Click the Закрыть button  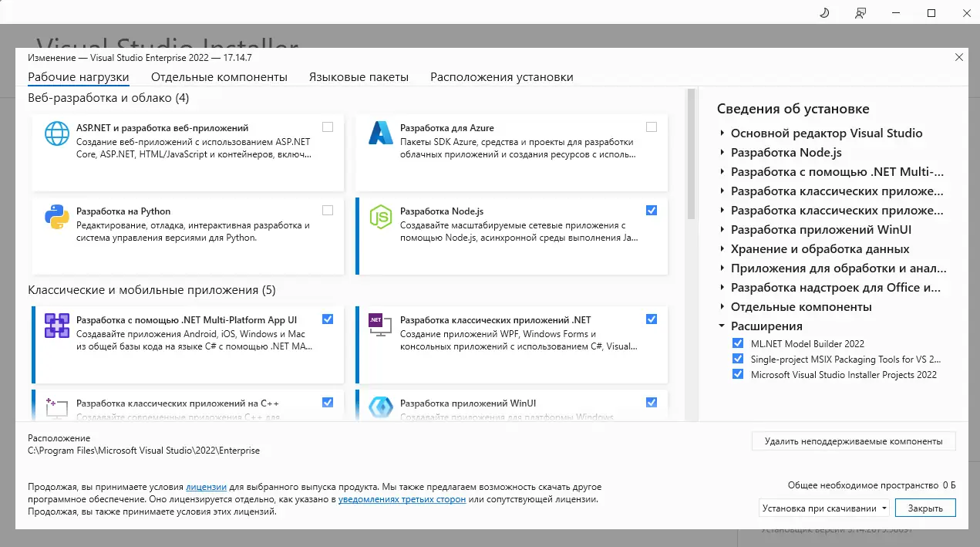pyautogui.click(x=924, y=508)
